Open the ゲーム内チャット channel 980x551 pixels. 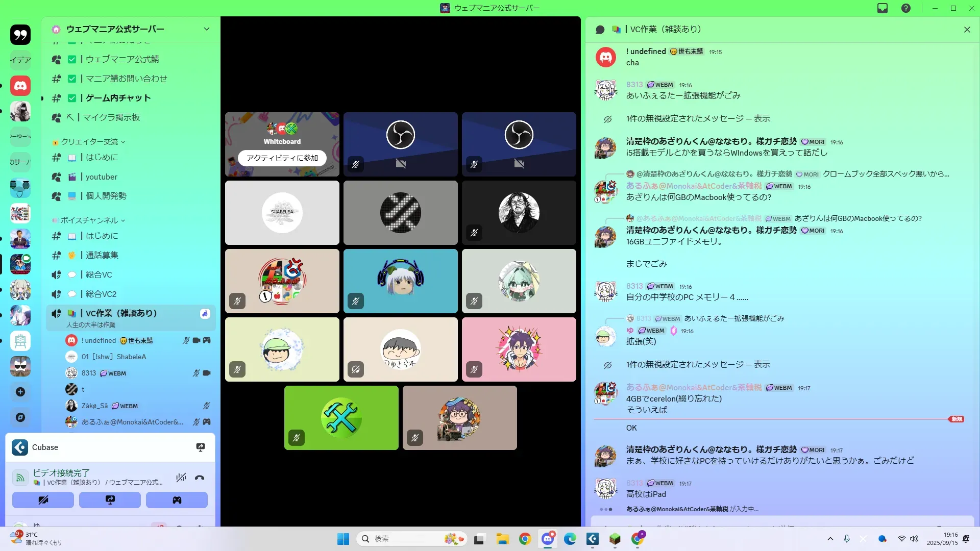pos(118,98)
